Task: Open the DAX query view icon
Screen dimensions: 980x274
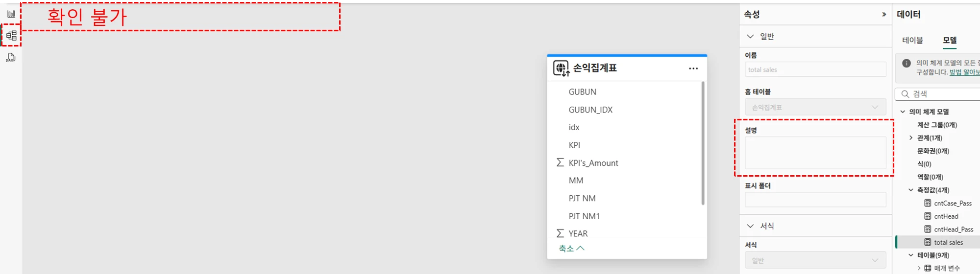Action: (x=11, y=57)
